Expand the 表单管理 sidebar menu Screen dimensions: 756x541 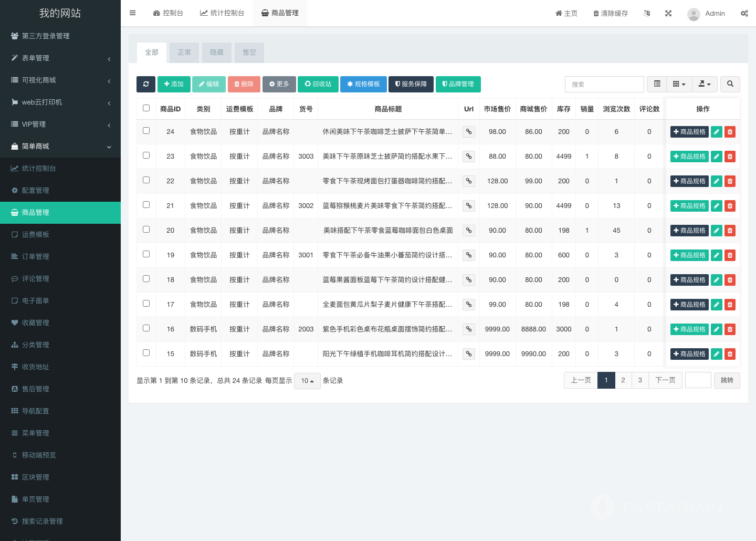point(60,58)
